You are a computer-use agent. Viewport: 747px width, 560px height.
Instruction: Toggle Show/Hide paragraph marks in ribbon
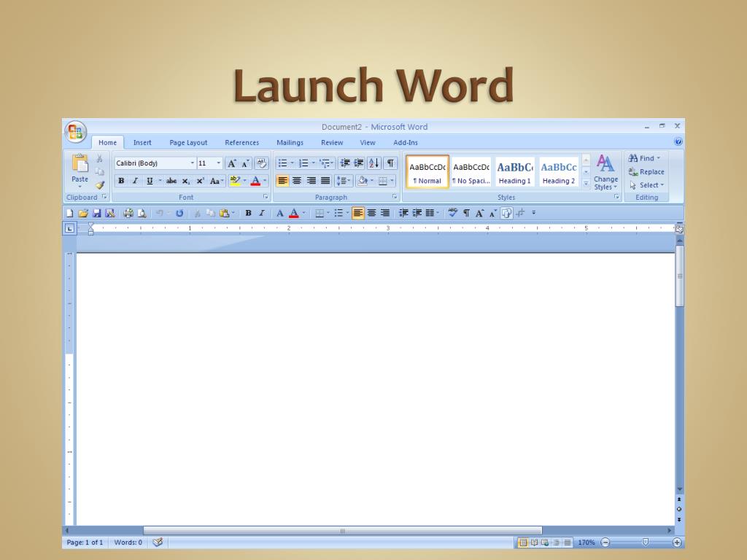click(x=390, y=163)
